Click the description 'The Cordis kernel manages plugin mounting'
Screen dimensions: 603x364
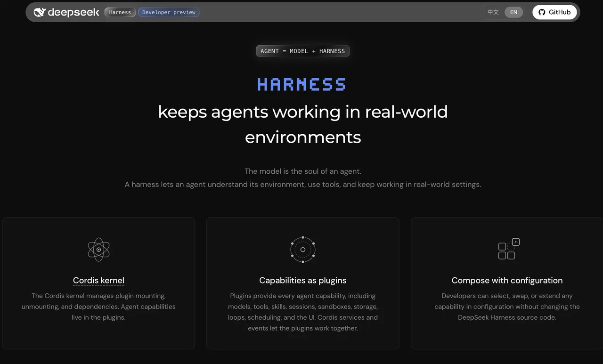(98, 307)
